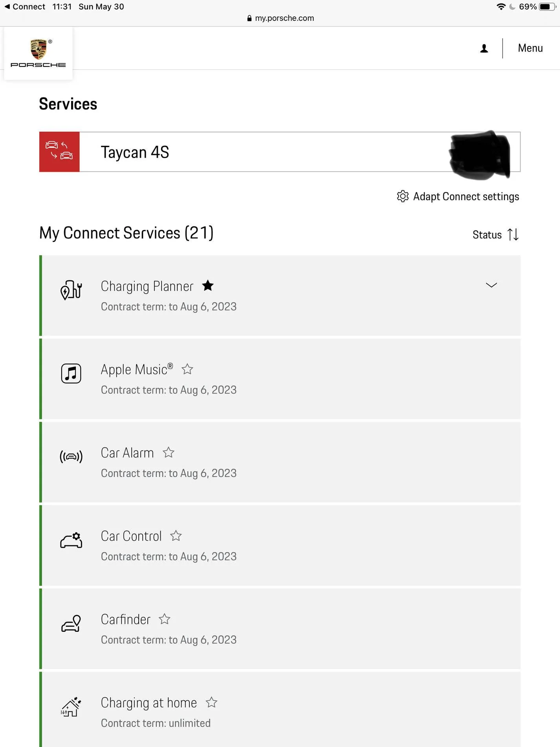Open the Charging Planner service title
Screen dimensions: 560x747
(x=147, y=286)
